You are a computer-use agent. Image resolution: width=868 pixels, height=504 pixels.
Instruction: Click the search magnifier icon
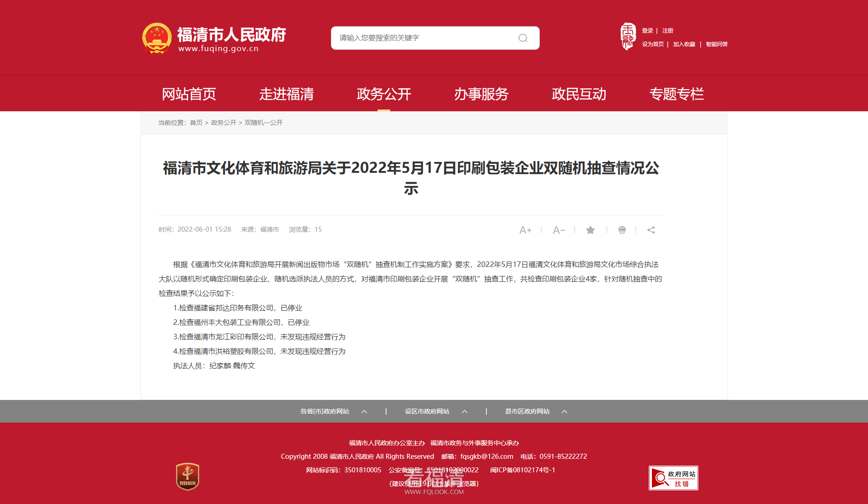pos(523,38)
